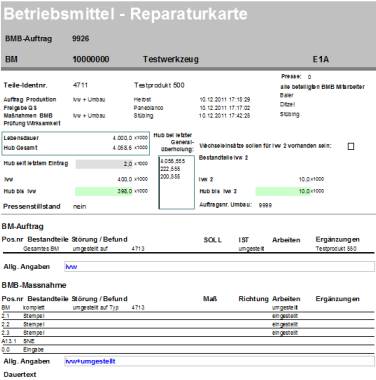Click the Testwerkzeug name in the header
Viewport: 376px width, 380px height.
(171, 59)
